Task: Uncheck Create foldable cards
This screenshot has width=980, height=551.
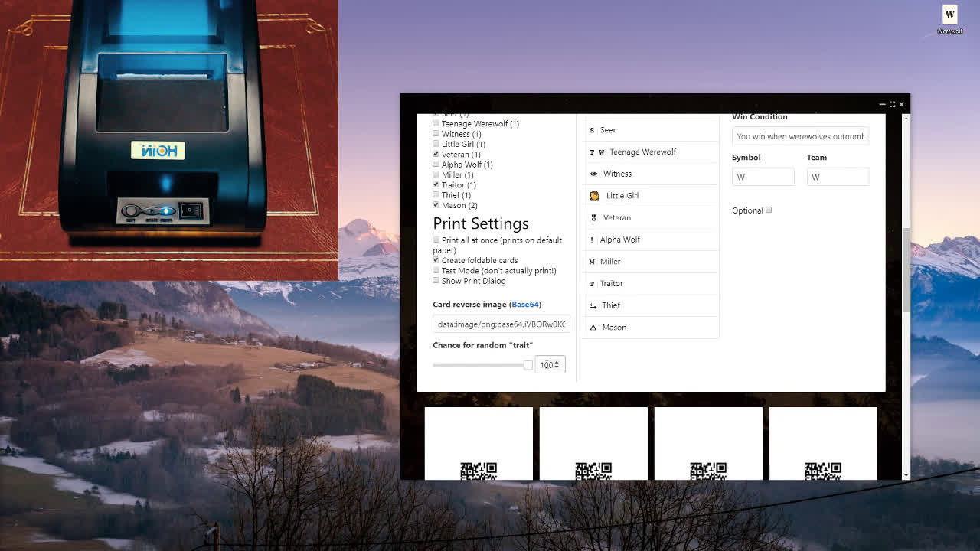Action: coord(436,260)
